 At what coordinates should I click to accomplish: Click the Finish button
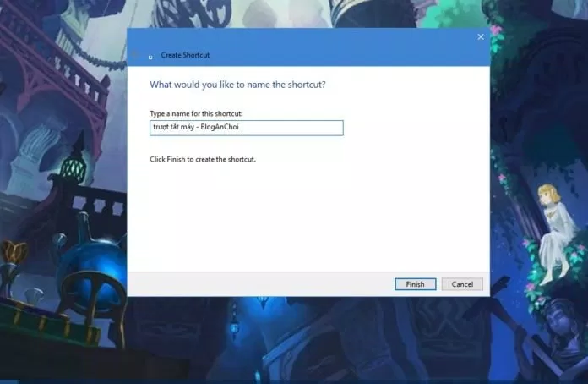click(x=415, y=284)
